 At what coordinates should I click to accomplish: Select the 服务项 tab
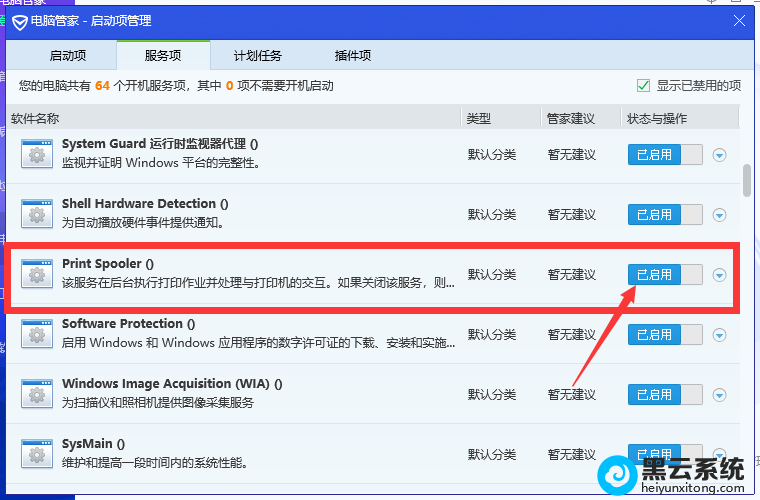tap(163, 56)
